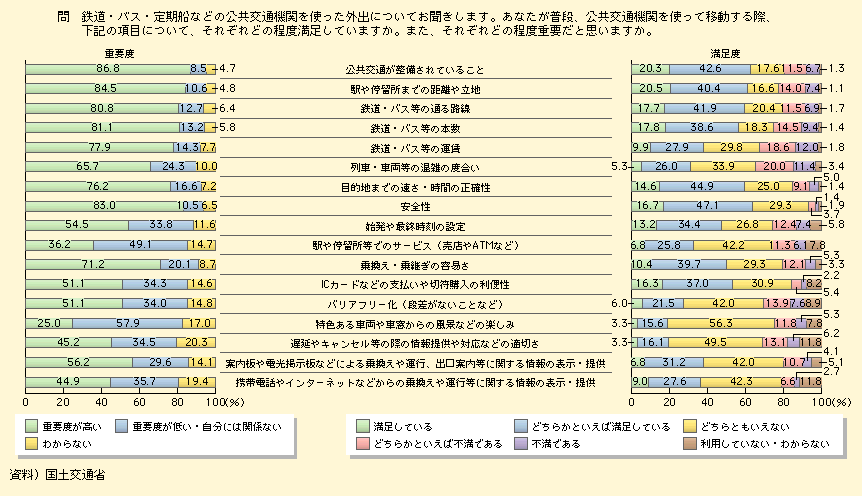
Task: Select the row label 'ICカードなどの支払いや切符購入の利便性'
Action: [x=415, y=285]
